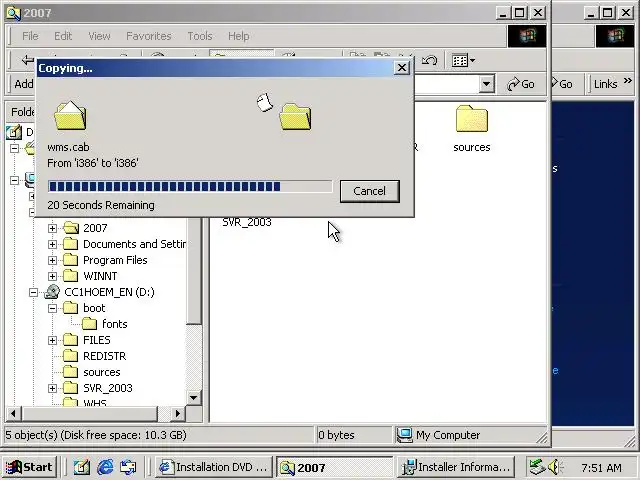Click the Back arrow toolbar icon
The height and width of the screenshot is (480, 640).
tap(27, 60)
